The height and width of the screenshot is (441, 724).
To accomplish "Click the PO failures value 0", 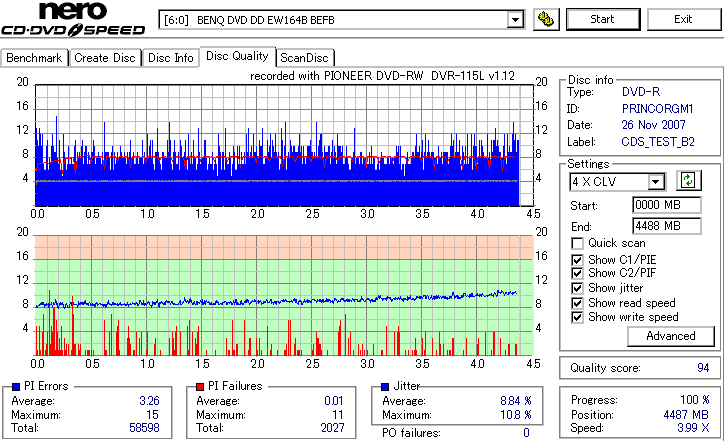I will click(526, 433).
